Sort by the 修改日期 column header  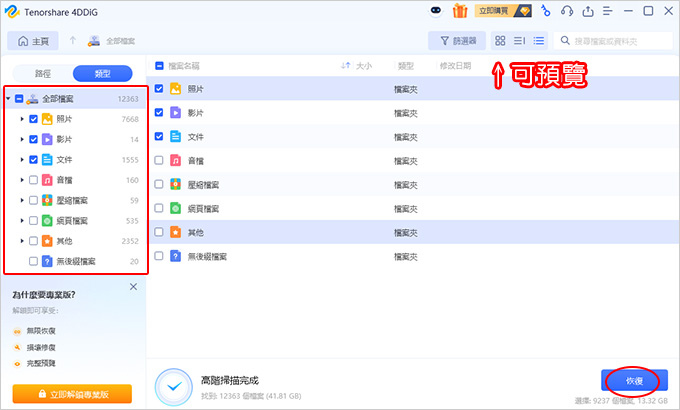point(455,66)
